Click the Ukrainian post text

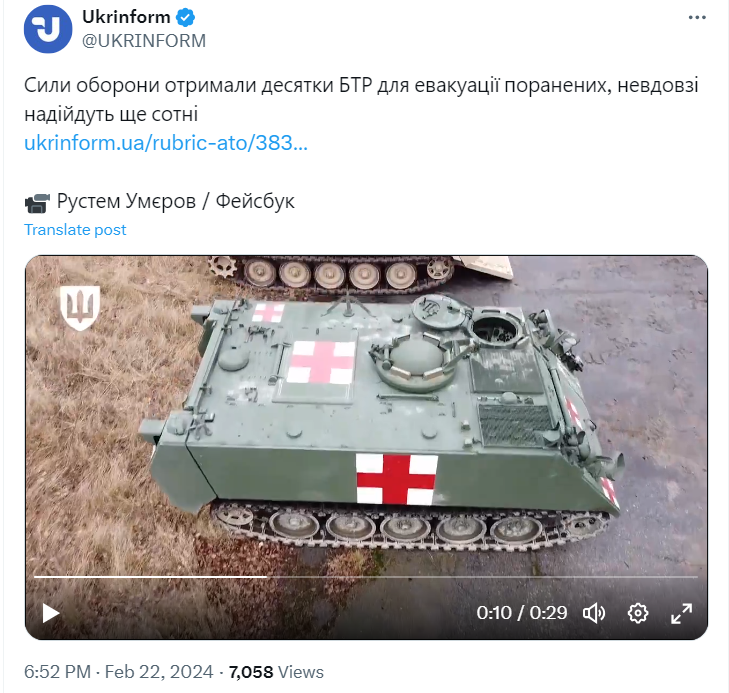(361, 99)
